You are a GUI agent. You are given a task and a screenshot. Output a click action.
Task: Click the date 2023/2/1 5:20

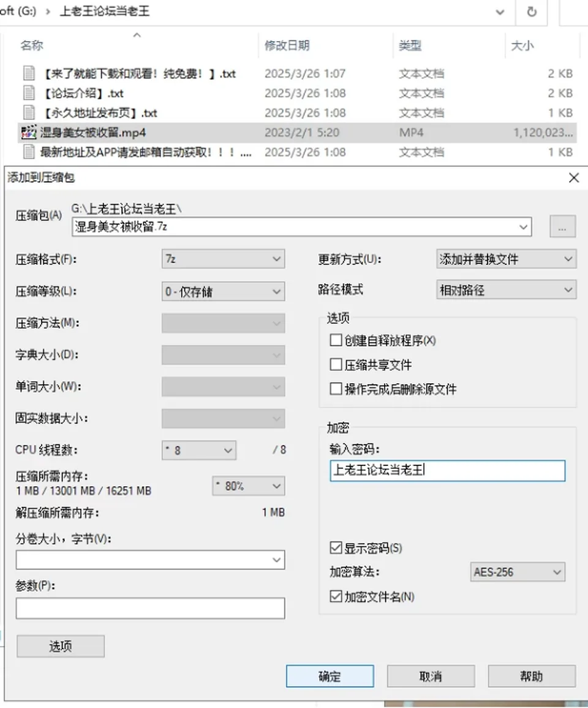point(302,132)
